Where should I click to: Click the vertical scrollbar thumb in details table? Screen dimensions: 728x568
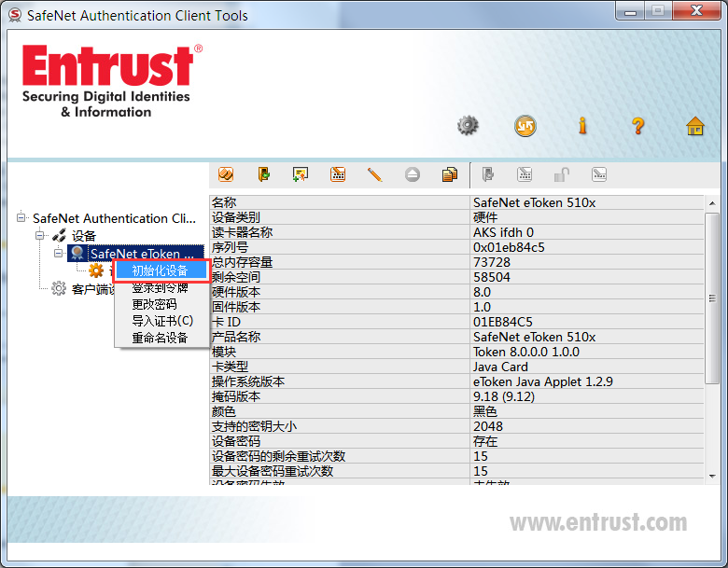tap(712, 298)
